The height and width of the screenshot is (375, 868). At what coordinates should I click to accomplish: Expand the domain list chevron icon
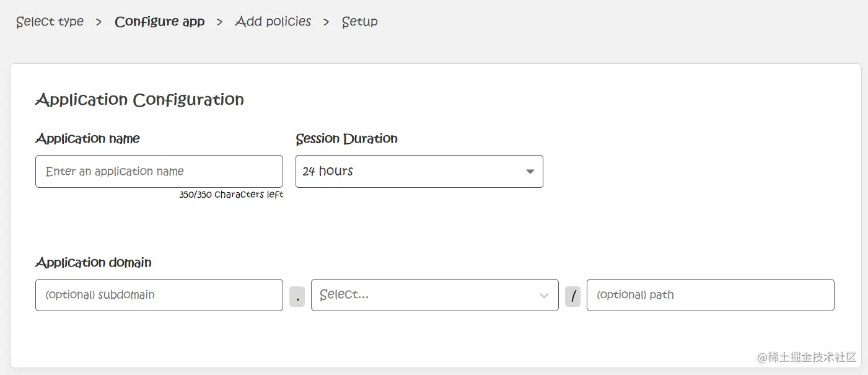click(x=544, y=296)
